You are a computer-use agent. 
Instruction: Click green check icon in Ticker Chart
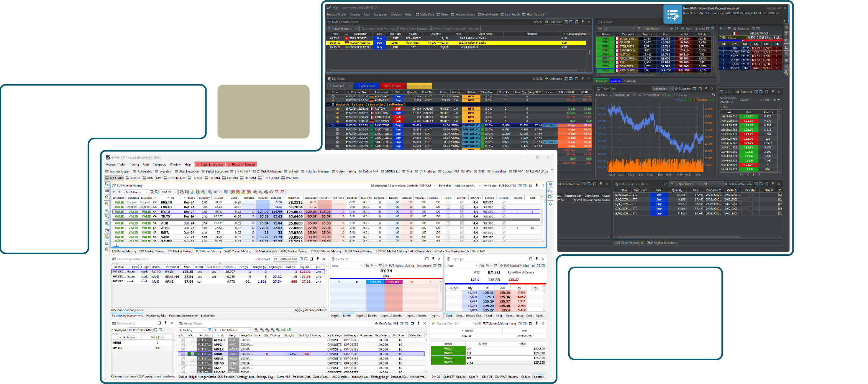[x=669, y=95]
